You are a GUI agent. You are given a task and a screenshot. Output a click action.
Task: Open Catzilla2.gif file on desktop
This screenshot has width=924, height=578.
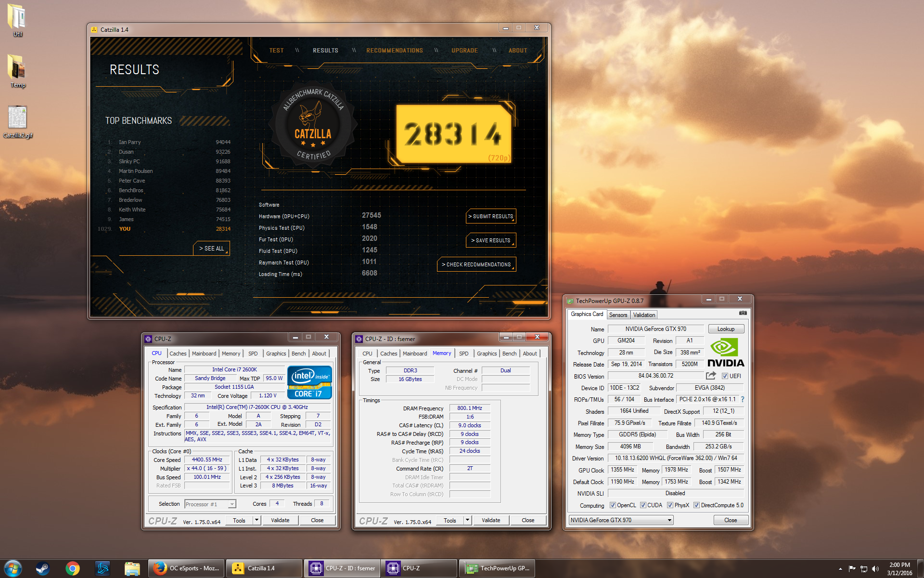[18, 121]
